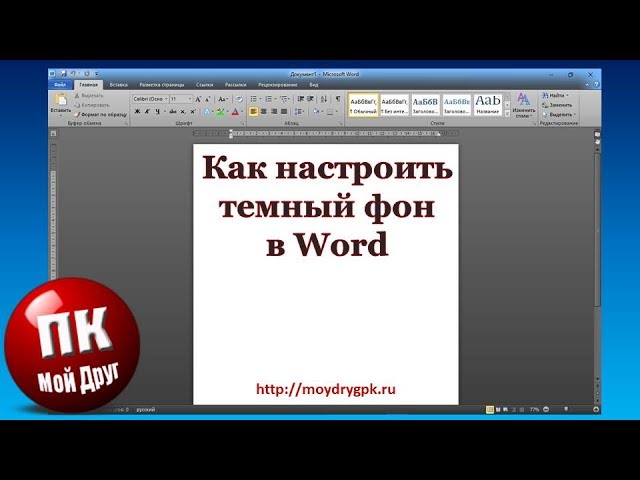Click Найти (Find) button
640x480 pixels.
tap(555, 96)
